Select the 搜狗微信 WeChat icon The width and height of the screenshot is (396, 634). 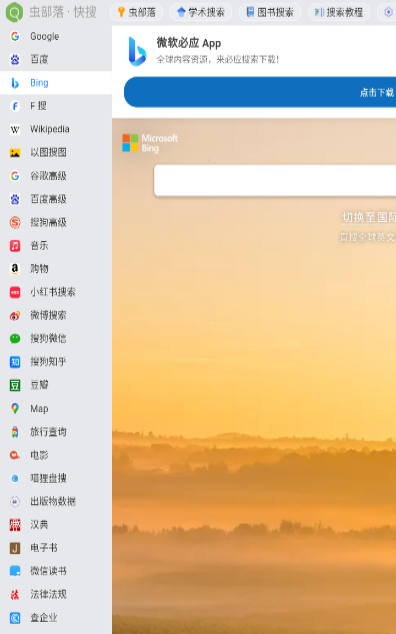click(x=15, y=338)
